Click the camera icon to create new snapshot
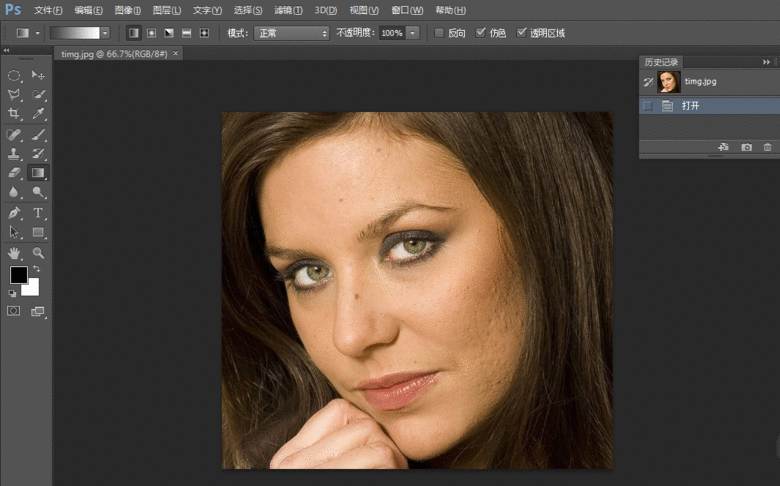The height and width of the screenshot is (486, 780). (x=746, y=147)
